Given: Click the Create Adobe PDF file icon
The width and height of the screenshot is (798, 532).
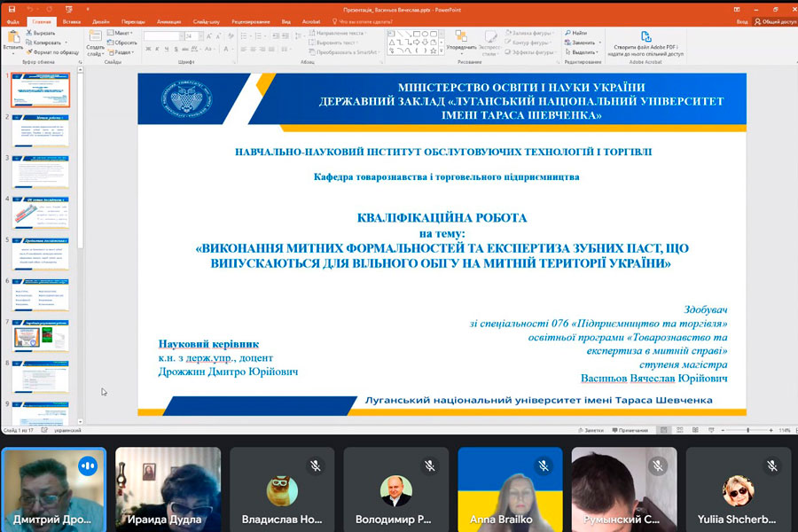Looking at the screenshot, I should [x=644, y=37].
